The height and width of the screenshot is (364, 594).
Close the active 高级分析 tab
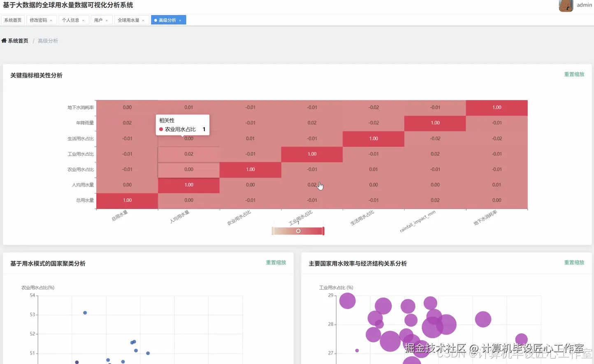click(180, 21)
